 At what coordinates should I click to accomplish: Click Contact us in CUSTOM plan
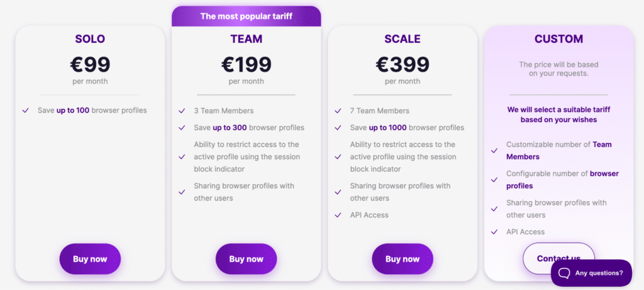click(x=558, y=259)
